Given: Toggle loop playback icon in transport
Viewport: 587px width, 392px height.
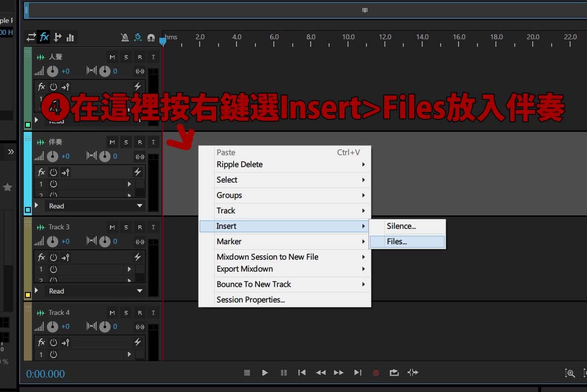Looking at the screenshot, I should pyautogui.click(x=394, y=373).
